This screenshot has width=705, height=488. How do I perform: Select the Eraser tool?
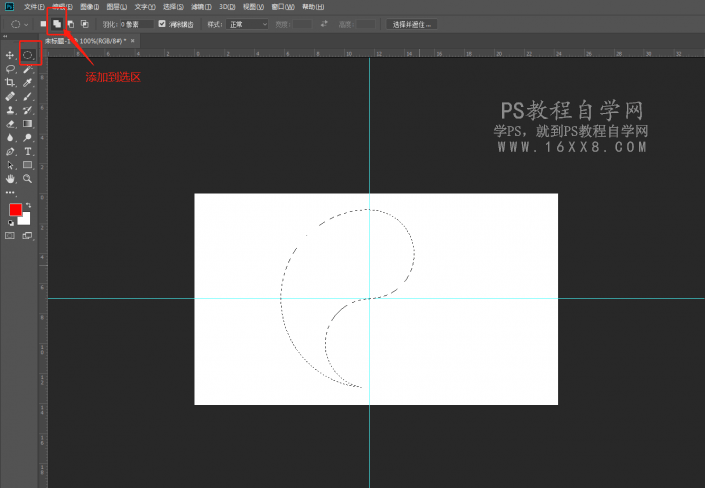click(9, 124)
